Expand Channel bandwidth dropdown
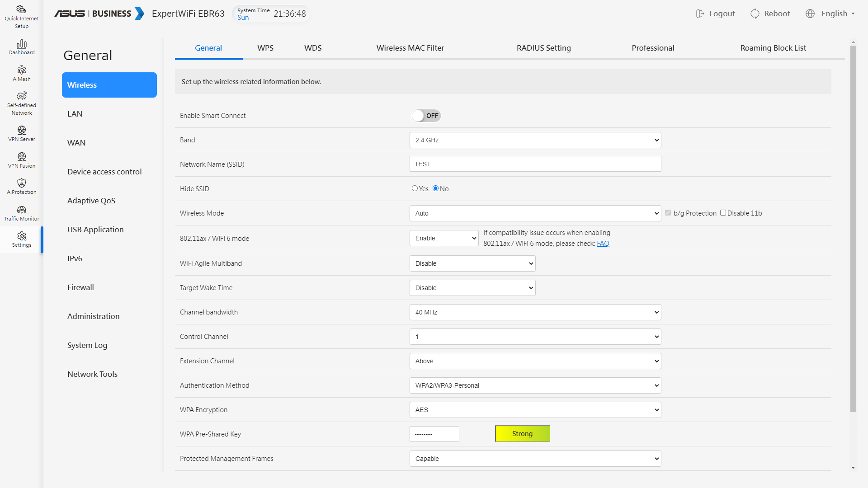 pyautogui.click(x=535, y=312)
